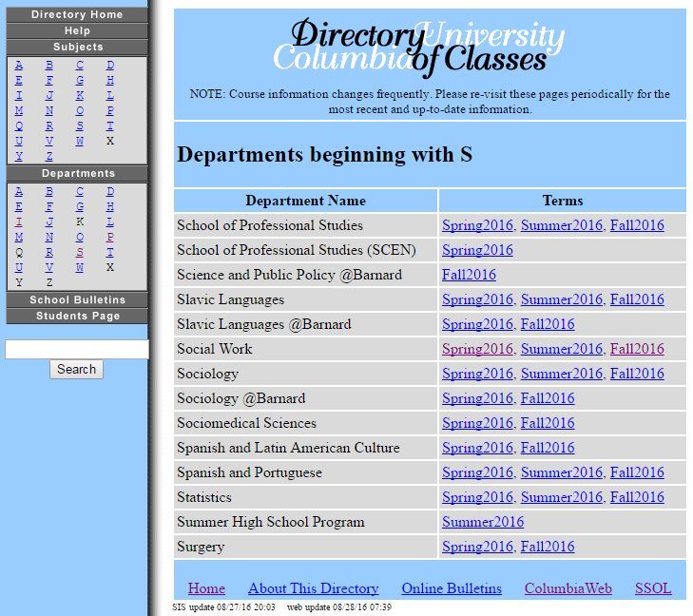The width and height of the screenshot is (693, 616).
Task: Open Fall2016 for Science and Public Policy
Action: tap(469, 275)
